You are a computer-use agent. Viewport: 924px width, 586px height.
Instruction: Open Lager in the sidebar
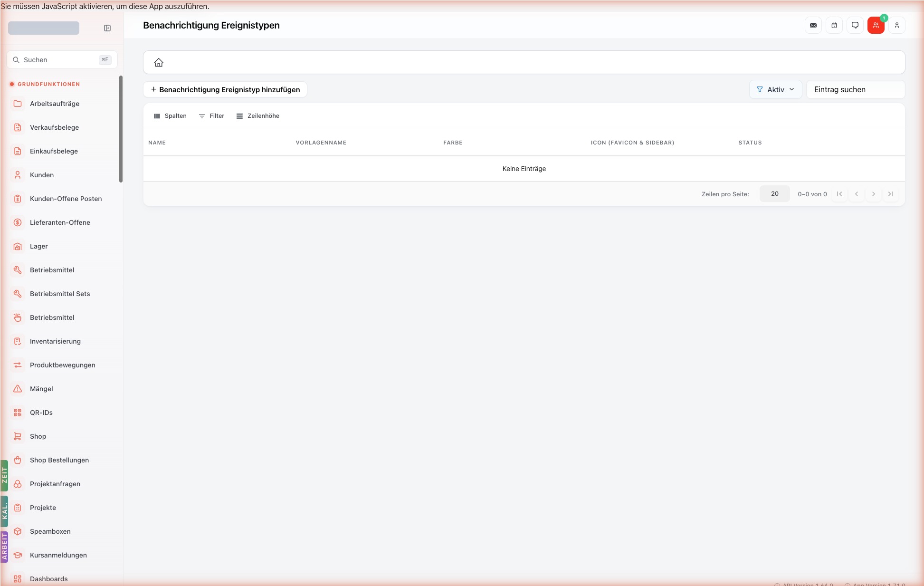pyautogui.click(x=62, y=246)
